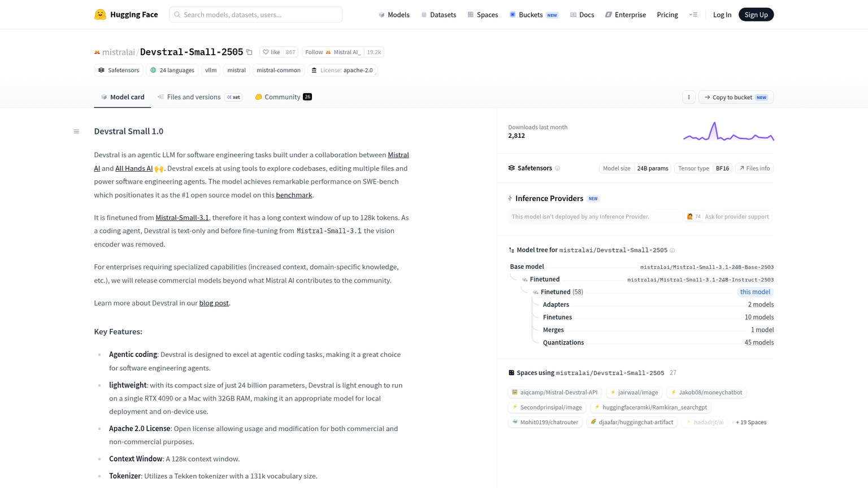Open the huggingfaceramki/Ramkiran_searchgpt space
868x488 pixels.
[650, 407]
